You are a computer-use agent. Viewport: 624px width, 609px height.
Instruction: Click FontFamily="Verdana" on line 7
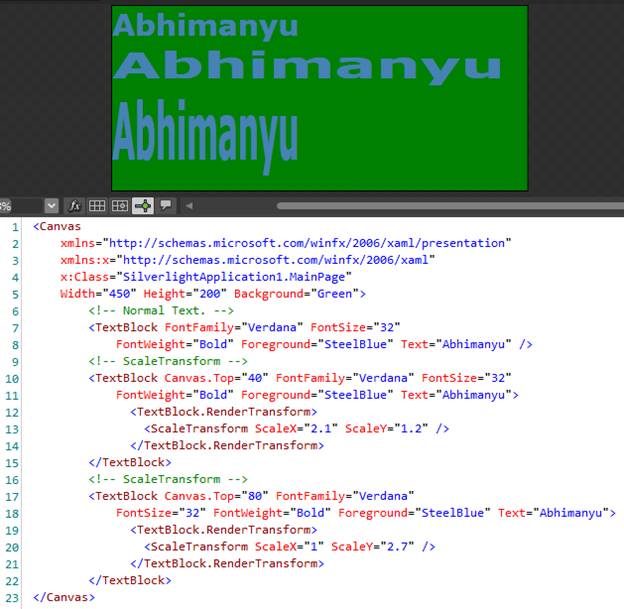click(234, 328)
